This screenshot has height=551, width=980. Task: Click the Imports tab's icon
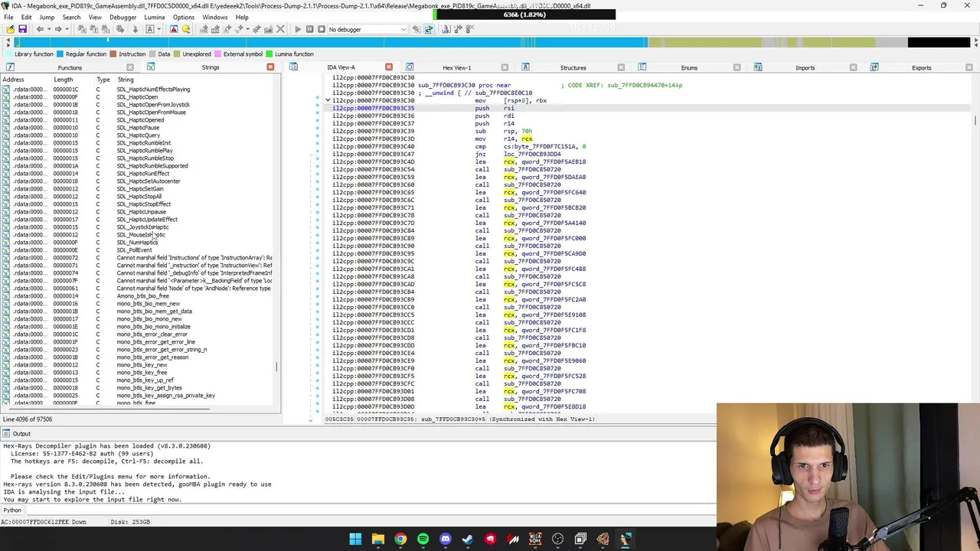click(x=758, y=67)
